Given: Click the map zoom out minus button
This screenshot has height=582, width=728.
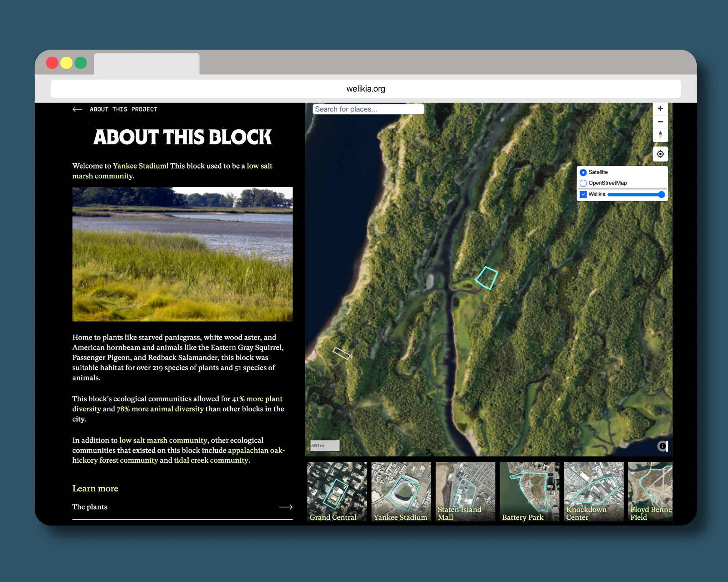Looking at the screenshot, I should coord(660,122).
